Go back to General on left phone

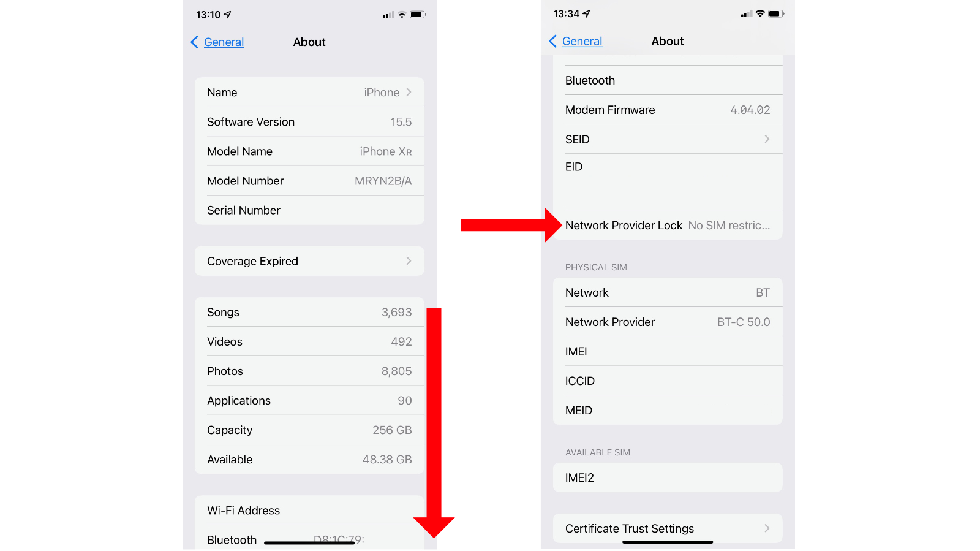tap(224, 42)
